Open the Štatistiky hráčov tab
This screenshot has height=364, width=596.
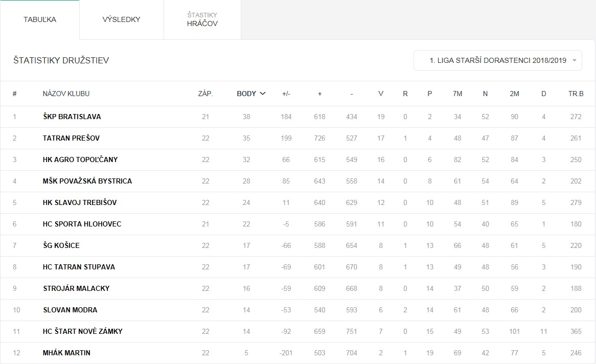click(202, 19)
